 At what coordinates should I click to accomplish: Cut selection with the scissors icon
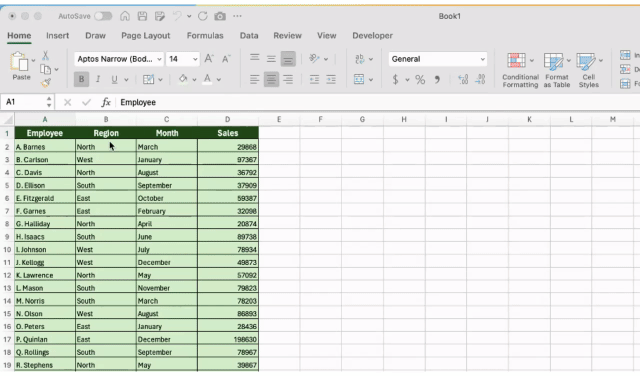point(45,55)
